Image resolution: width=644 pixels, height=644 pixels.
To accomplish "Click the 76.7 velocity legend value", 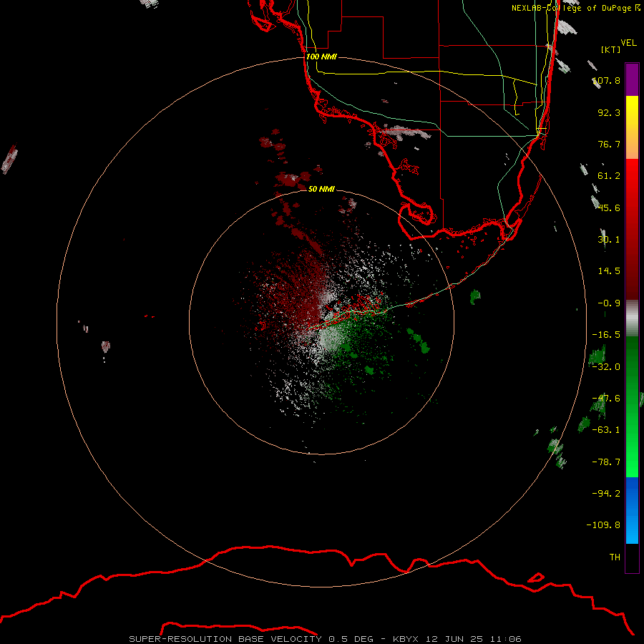I will [x=609, y=144].
